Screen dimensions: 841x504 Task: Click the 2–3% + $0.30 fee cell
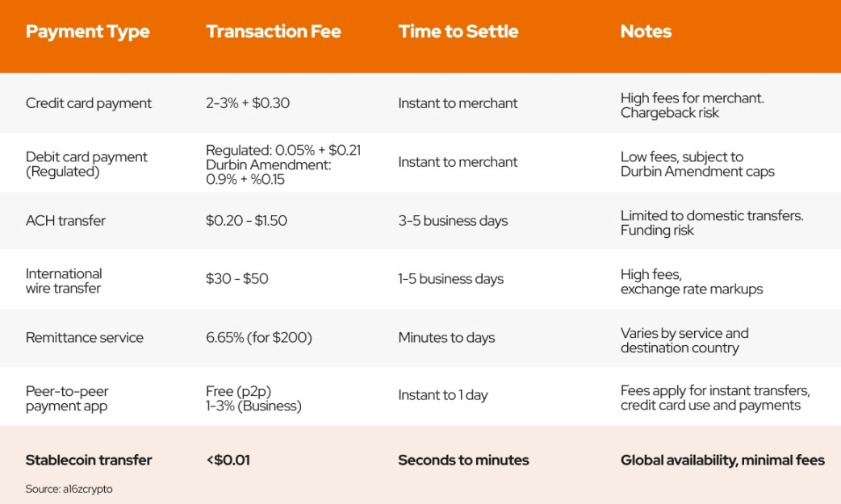pos(248,103)
